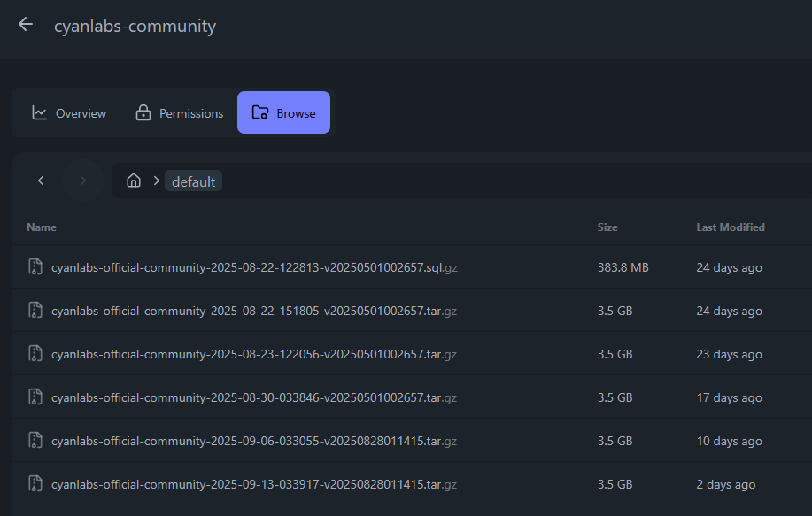
Task: Click 24 days ago for the sql.gz file
Action: tap(729, 267)
